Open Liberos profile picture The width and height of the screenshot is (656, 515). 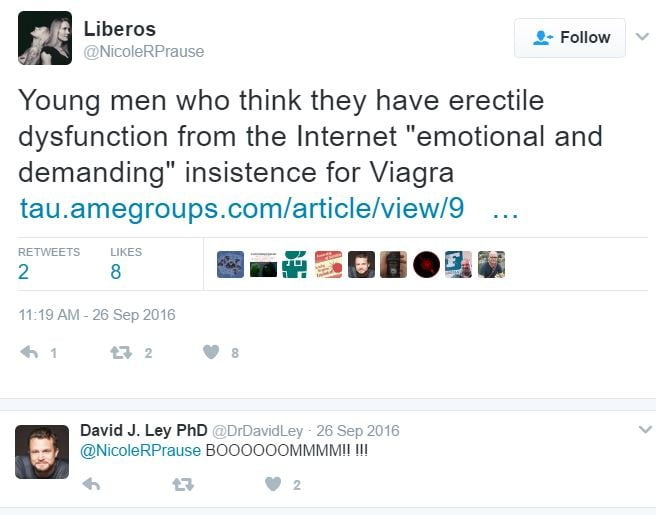45,38
